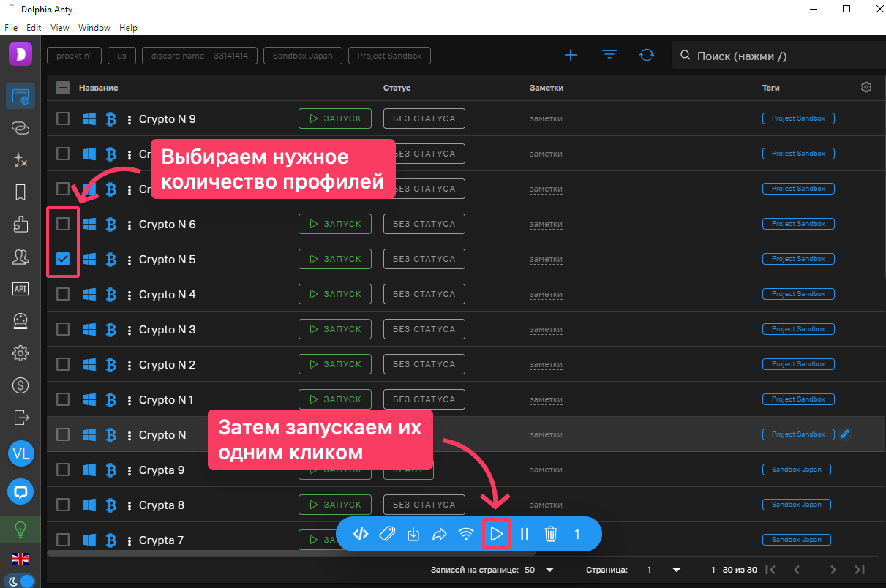Screen dimensions: 886x588
Task: Check proxy via the wifi icon
Action: click(x=466, y=534)
